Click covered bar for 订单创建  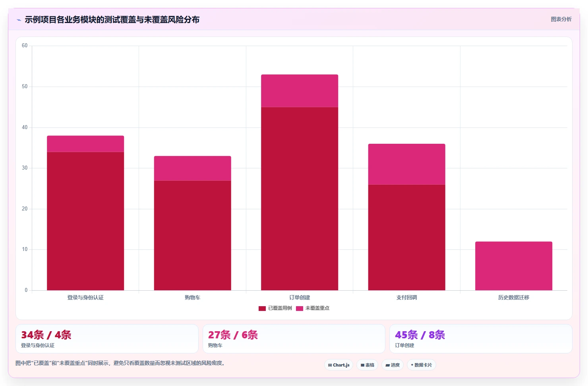300,199
